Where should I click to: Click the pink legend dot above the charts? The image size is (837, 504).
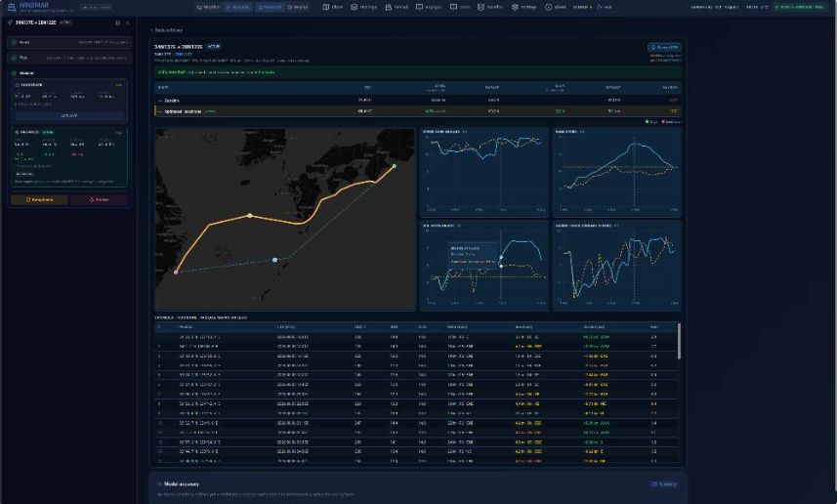pyautogui.click(x=663, y=122)
